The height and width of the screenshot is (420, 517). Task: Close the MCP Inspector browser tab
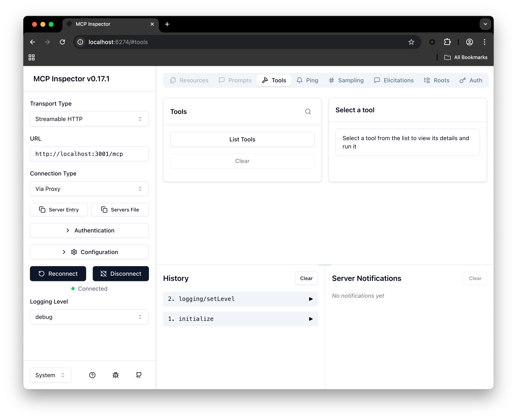click(152, 24)
